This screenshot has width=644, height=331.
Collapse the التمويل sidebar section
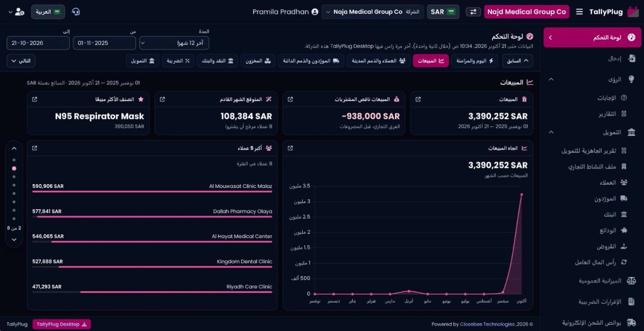[x=551, y=132]
